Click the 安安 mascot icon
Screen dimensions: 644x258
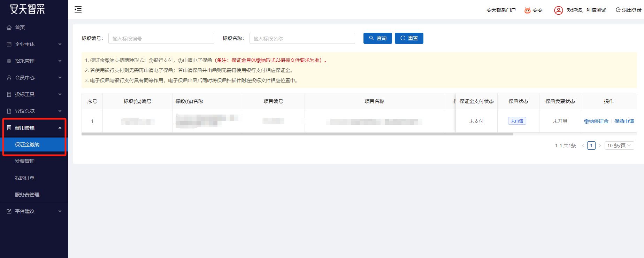[527, 10]
